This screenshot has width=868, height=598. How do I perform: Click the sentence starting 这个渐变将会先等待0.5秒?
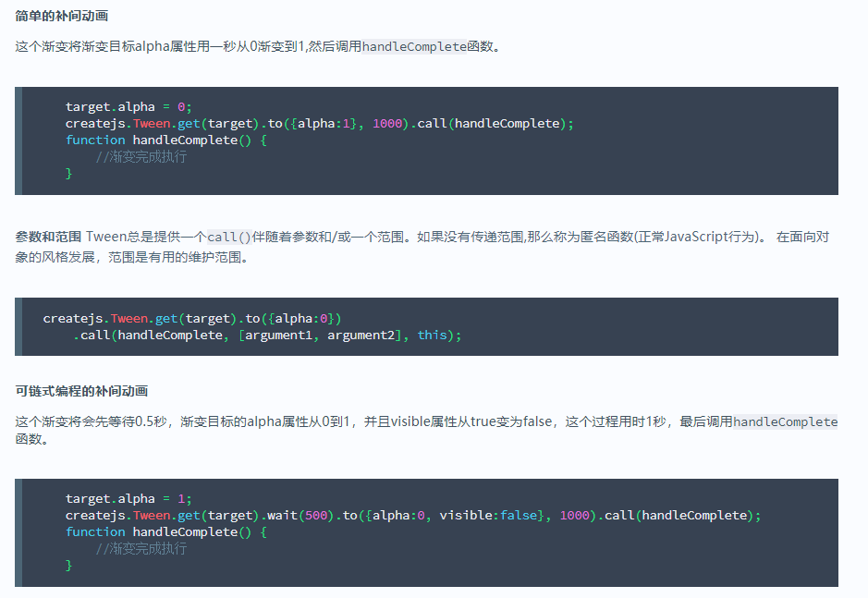pyautogui.click(x=426, y=430)
